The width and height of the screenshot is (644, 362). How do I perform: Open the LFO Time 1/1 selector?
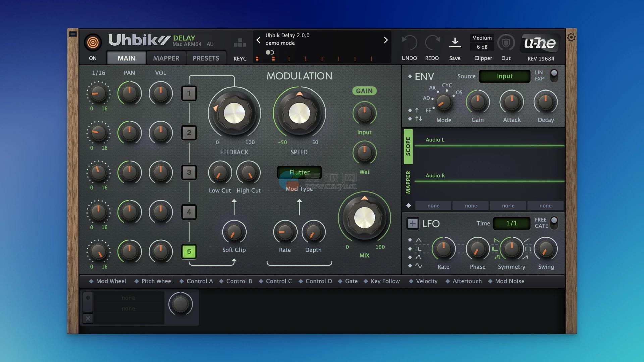pyautogui.click(x=512, y=223)
